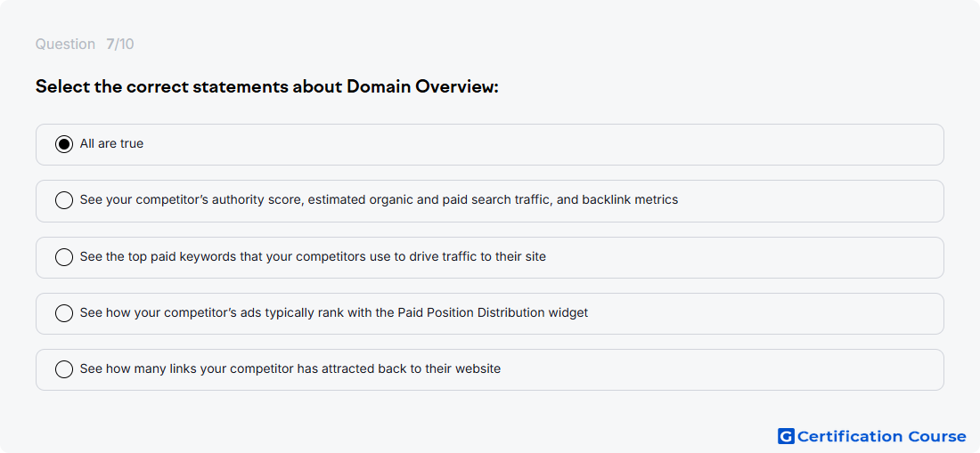Click the blue G logo icon
Screen dimensions: 980x453
tap(786, 436)
